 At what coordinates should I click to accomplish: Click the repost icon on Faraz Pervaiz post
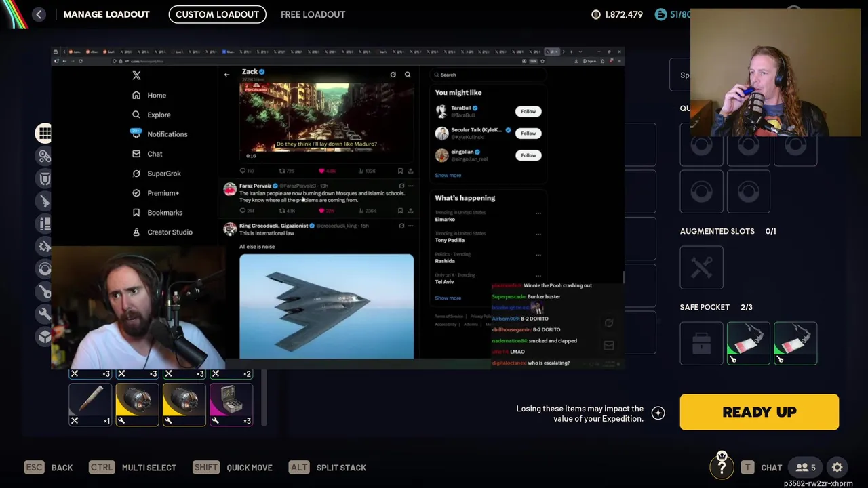[x=282, y=211]
